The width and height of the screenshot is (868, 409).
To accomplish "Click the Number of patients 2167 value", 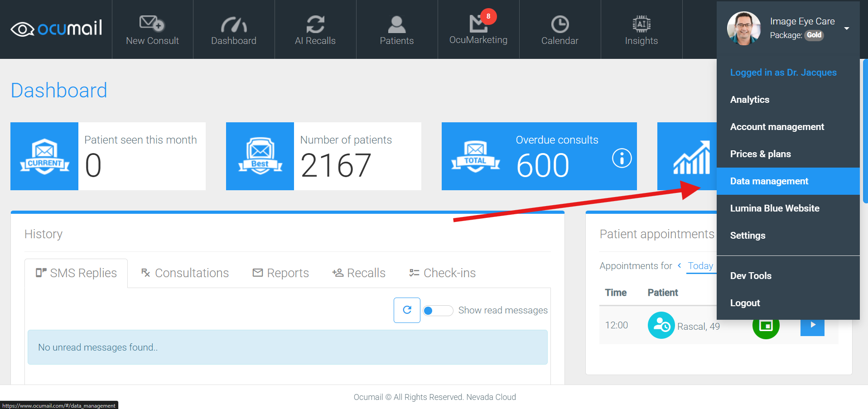I will tap(336, 165).
